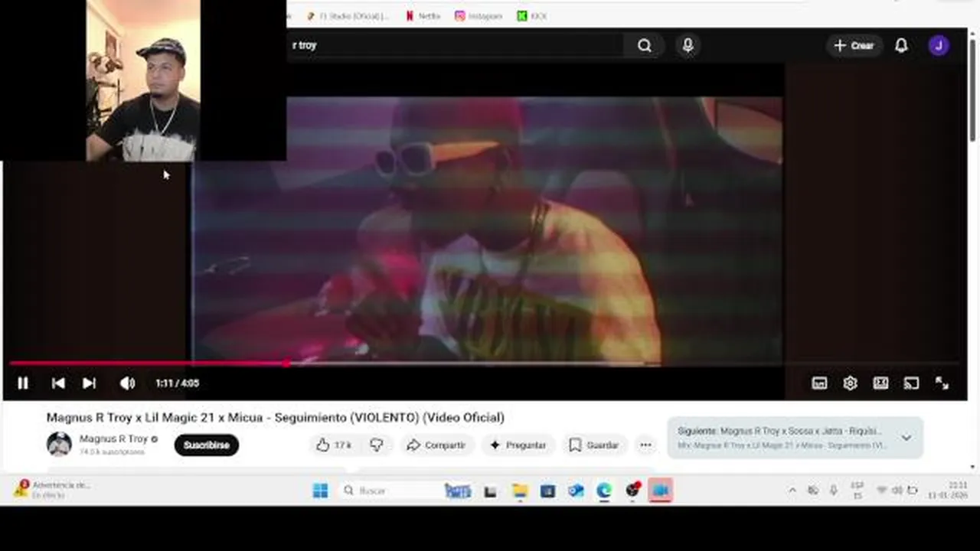Image resolution: width=980 pixels, height=551 pixels.
Task: Open more actions three-dot menu
Action: click(645, 445)
